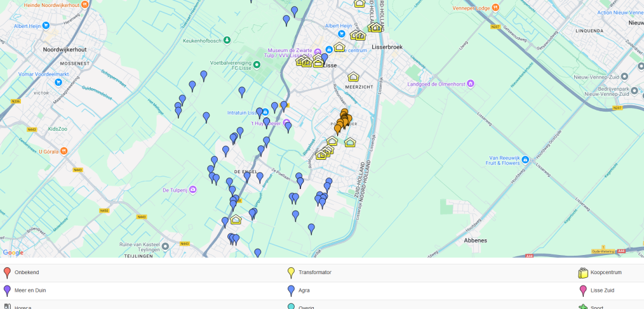This screenshot has width=644, height=309.
Task: Select the Landgoed de Olmenhorst marker
Action: (x=471, y=83)
